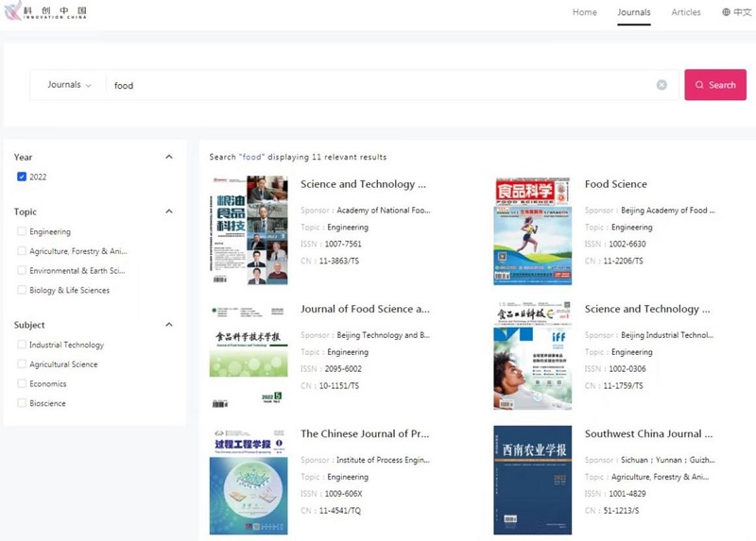Image resolution: width=756 pixels, height=541 pixels.
Task: Collapse the Year filter section
Action: [x=169, y=157]
